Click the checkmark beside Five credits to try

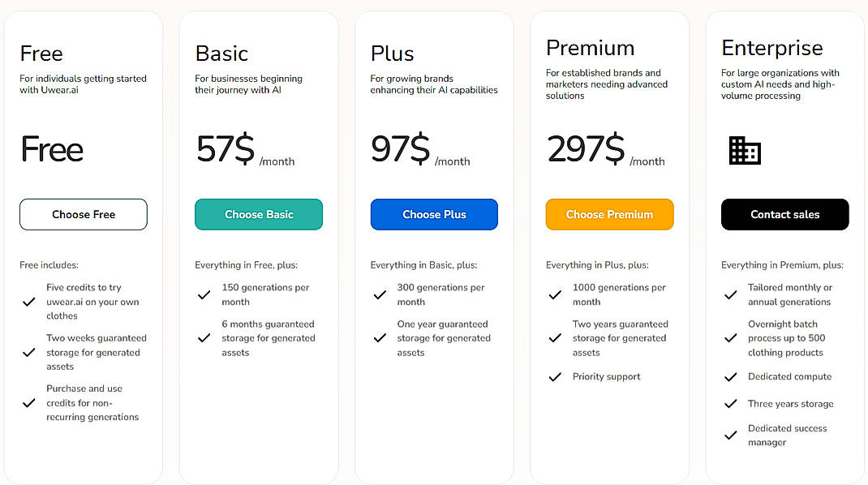click(28, 302)
